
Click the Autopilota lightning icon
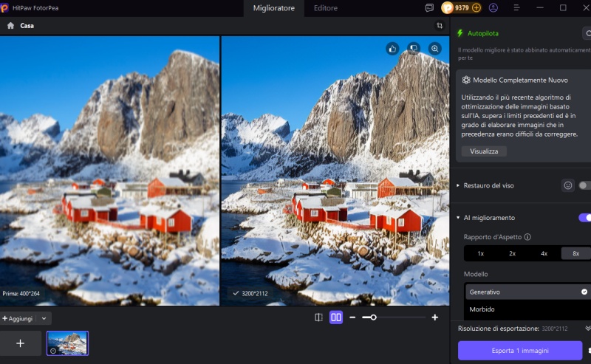click(460, 33)
